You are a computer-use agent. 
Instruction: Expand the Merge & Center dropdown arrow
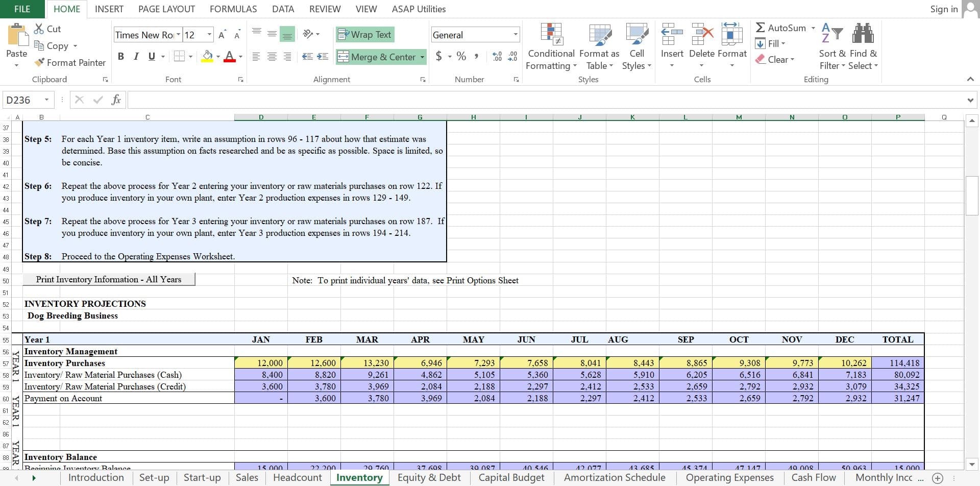coord(423,57)
